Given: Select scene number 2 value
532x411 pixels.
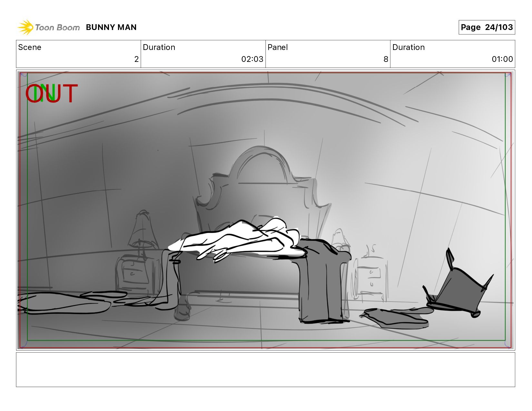Looking at the screenshot, I should (x=136, y=59).
